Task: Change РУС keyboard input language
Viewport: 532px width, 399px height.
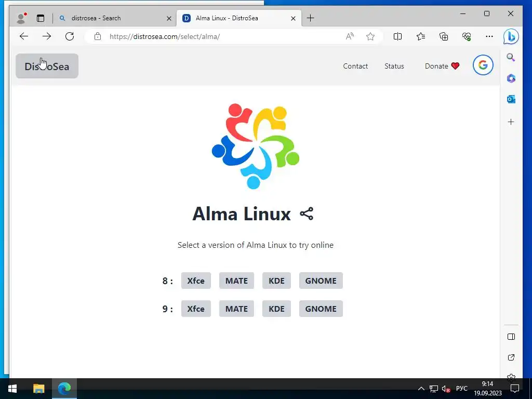Action: pos(461,389)
